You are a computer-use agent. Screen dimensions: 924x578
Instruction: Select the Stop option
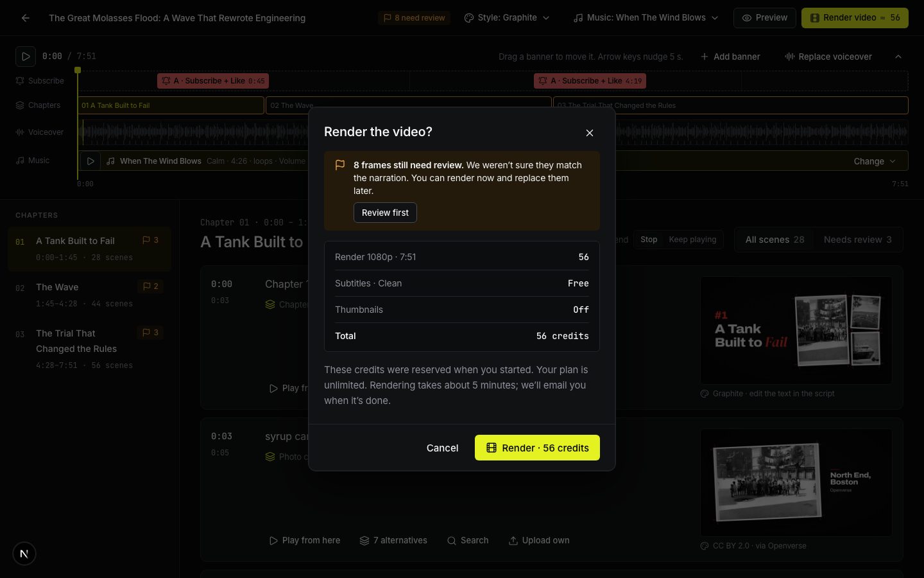point(649,240)
